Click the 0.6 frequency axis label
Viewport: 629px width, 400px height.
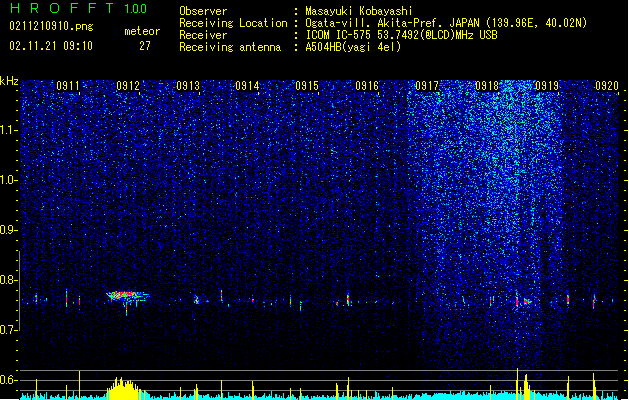8,380
